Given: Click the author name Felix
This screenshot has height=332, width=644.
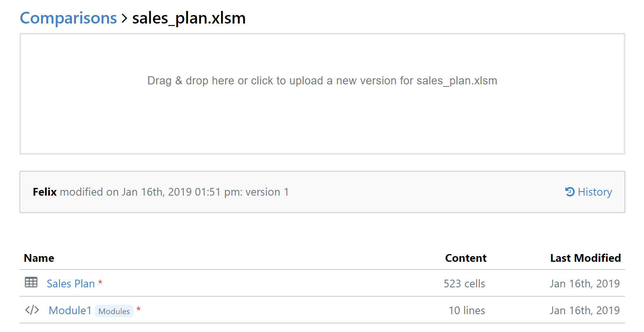Looking at the screenshot, I should 45,192.
